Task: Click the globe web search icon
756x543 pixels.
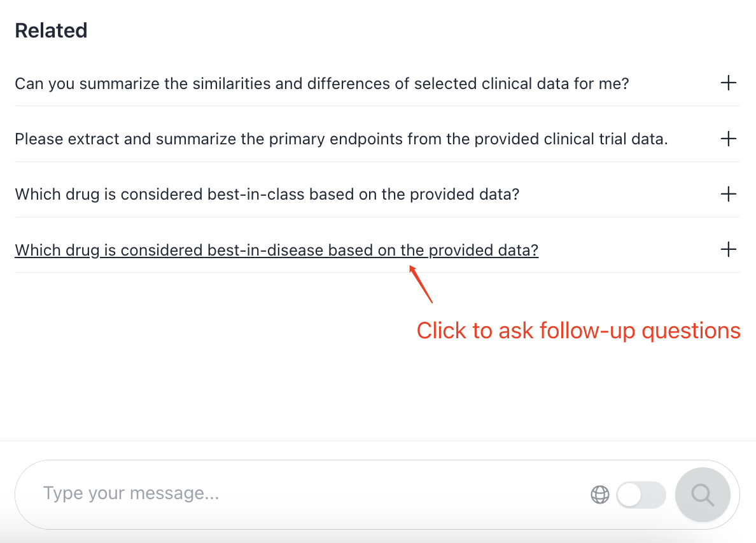Action: (x=600, y=494)
